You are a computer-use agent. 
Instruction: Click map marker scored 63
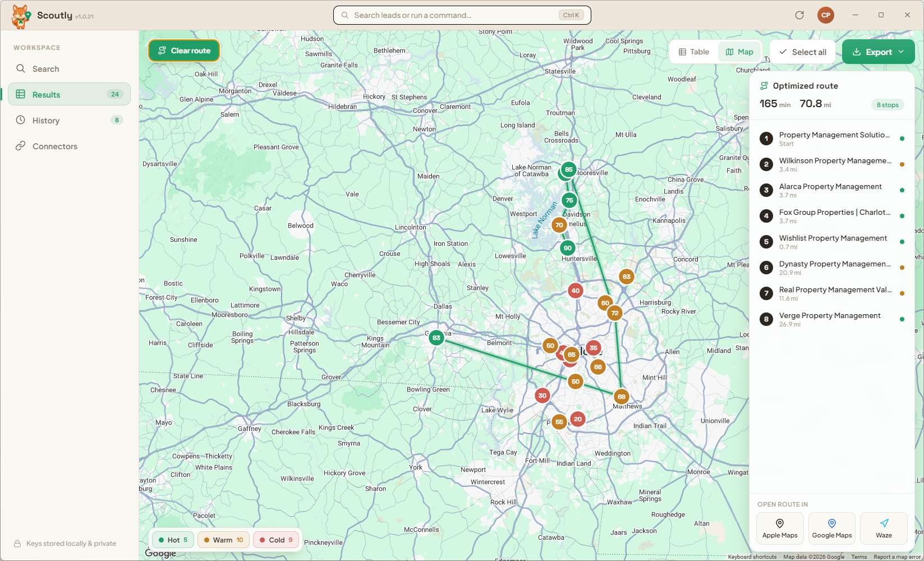tap(627, 277)
